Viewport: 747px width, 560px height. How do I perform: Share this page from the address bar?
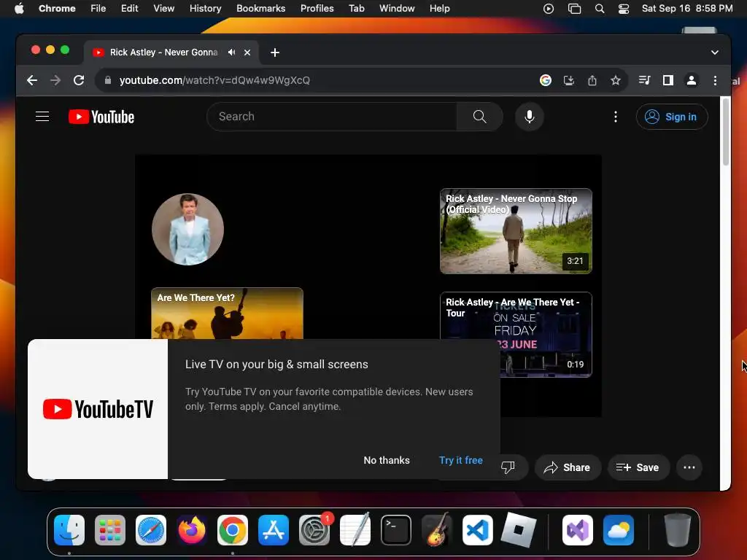click(592, 80)
